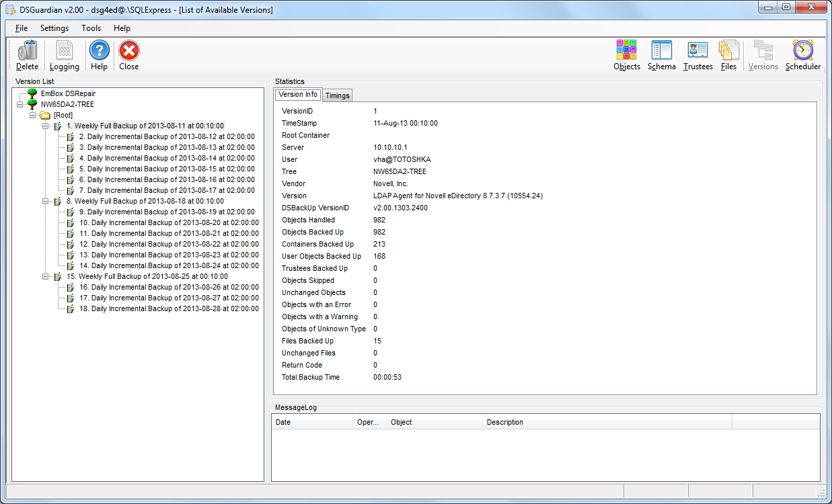Image resolution: width=832 pixels, height=504 pixels.
Task: Click the [Root] folder icon
Action: click(x=45, y=115)
